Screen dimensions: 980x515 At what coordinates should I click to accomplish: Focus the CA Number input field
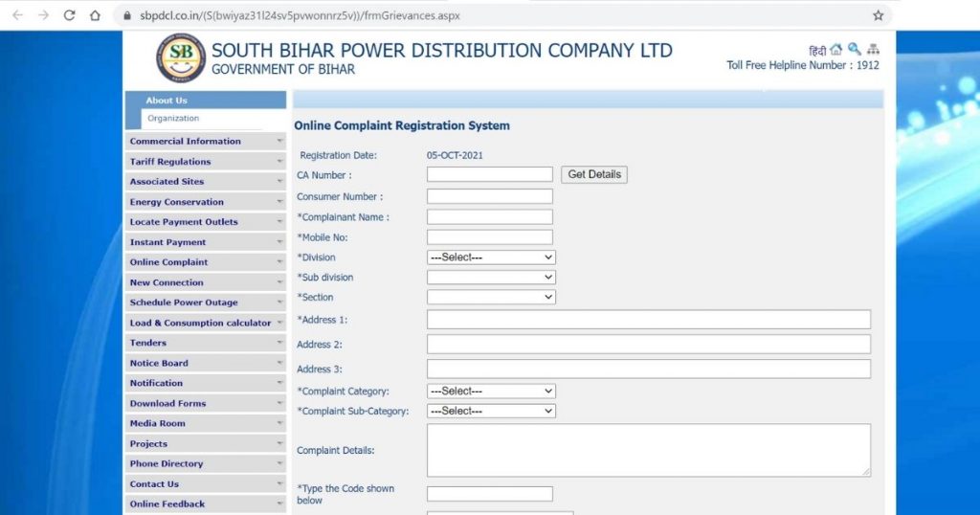pos(489,174)
